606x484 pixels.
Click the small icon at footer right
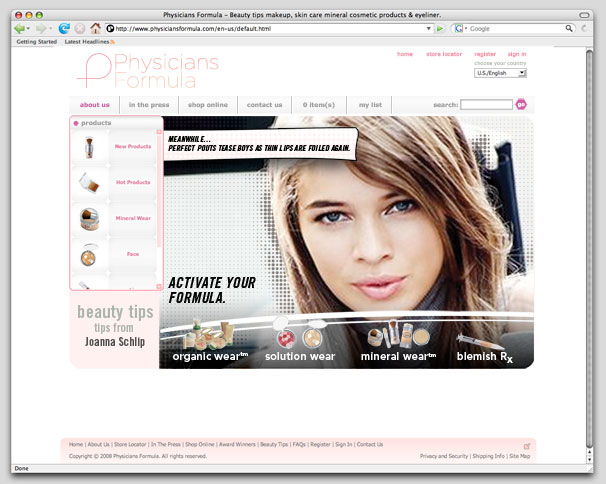click(x=527, y=445)
